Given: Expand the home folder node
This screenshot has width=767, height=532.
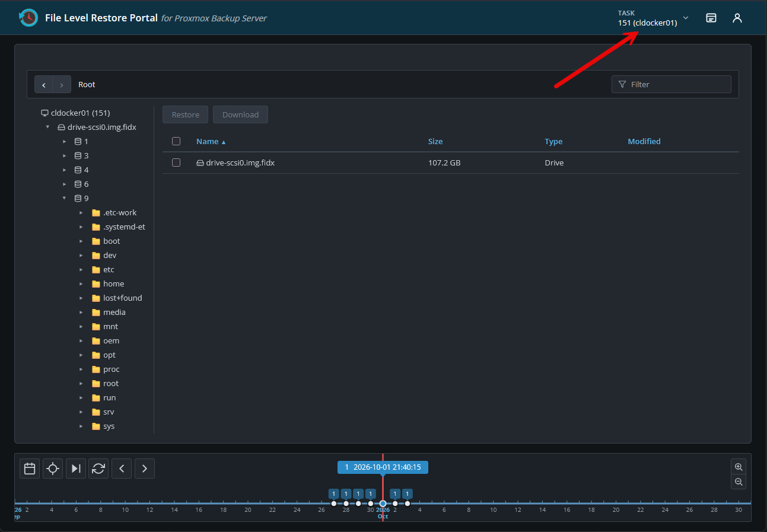Looking at the screenshot, I should click(x=81, y=283).
